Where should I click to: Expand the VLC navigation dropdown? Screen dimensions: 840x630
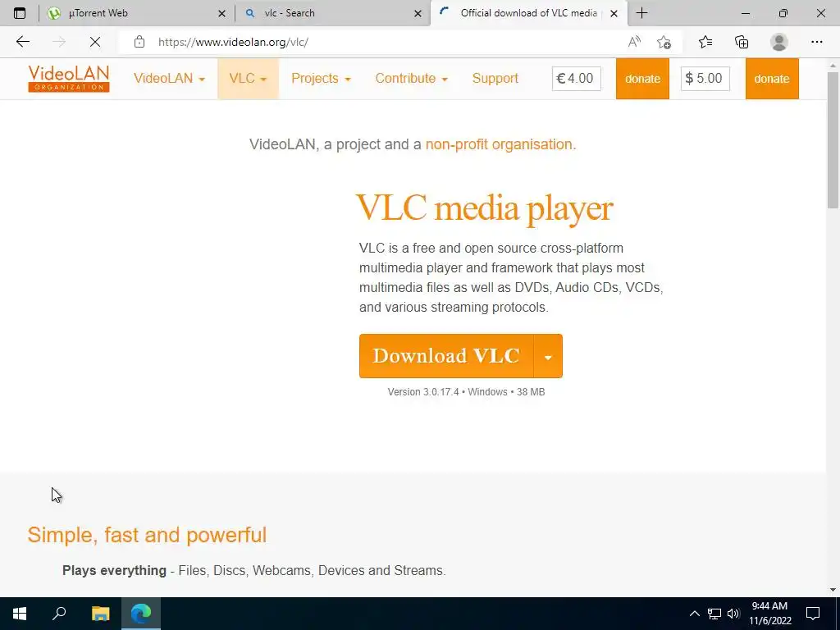tap(248, 78)
